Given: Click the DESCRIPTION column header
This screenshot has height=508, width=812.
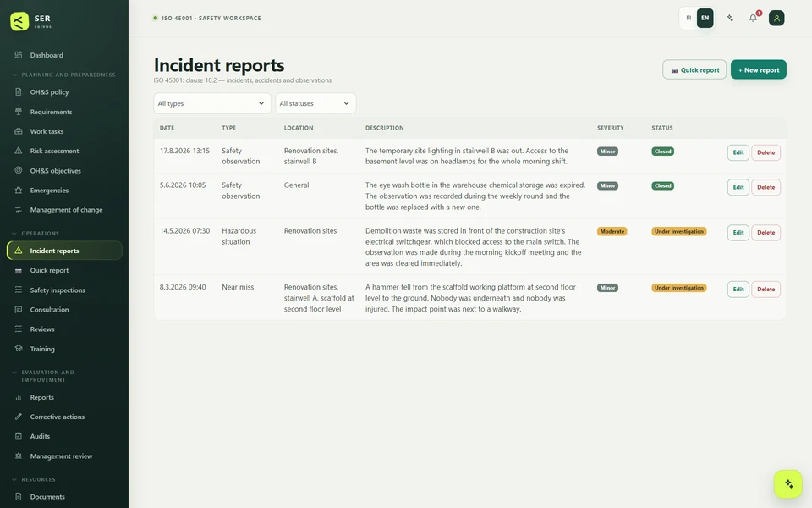Looking at the screenshot, I should tap(384, 128).
